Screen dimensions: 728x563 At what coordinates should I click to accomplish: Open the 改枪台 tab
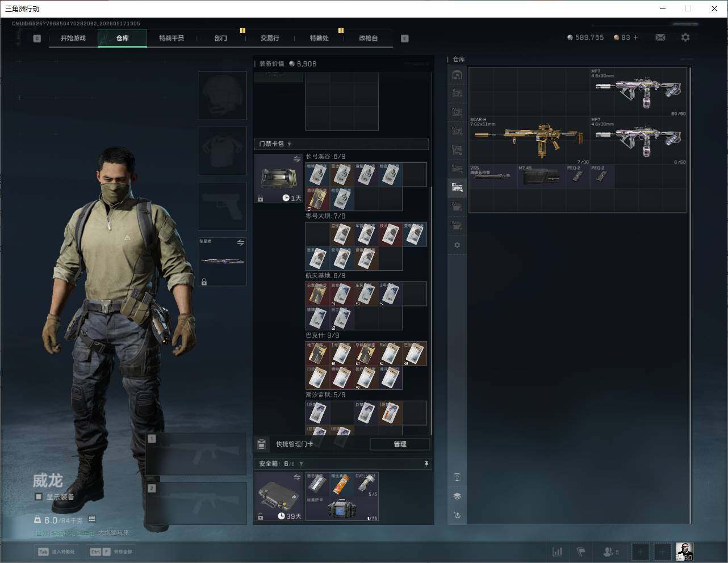click(368, 38)
